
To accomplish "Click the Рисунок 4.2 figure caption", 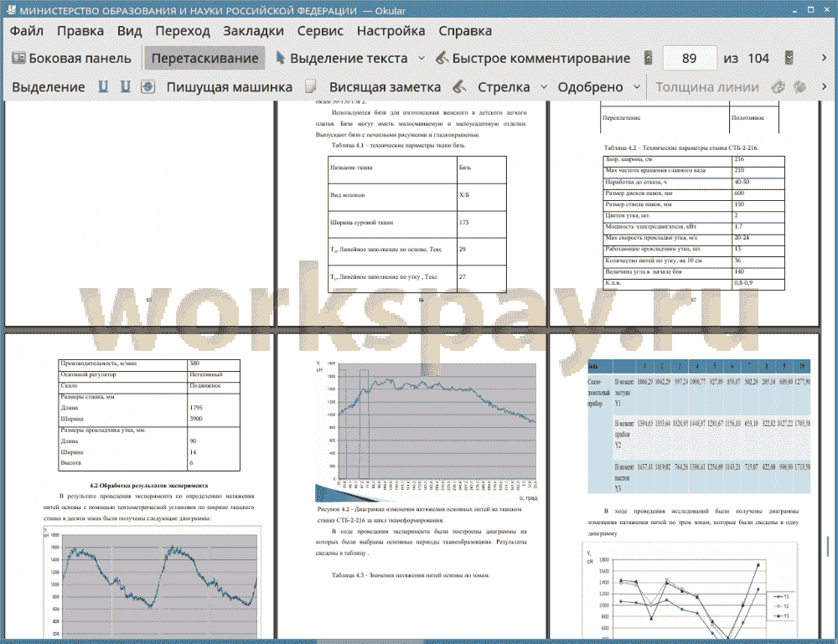I will tap(420, 515).
